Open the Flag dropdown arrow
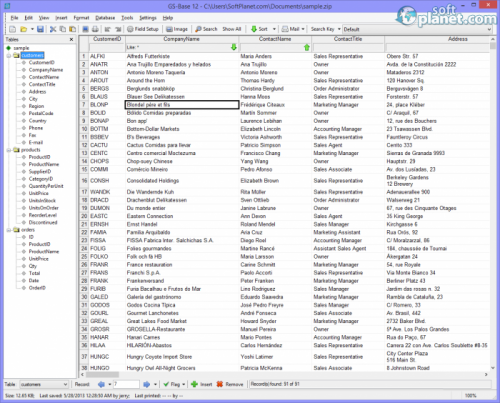500x403 pixels. [x=184, y=384]
